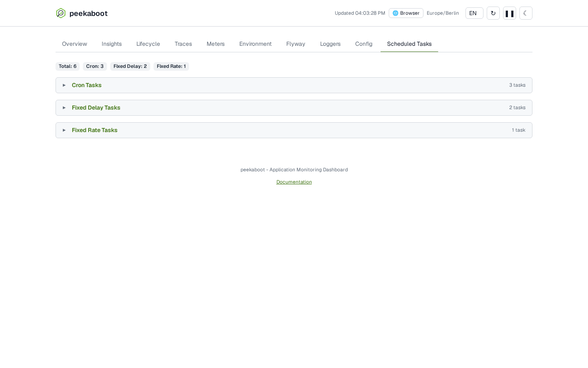The image size is (588, 368).
Task: Switch to the Overview tab
Action: [x=74, y=44]
